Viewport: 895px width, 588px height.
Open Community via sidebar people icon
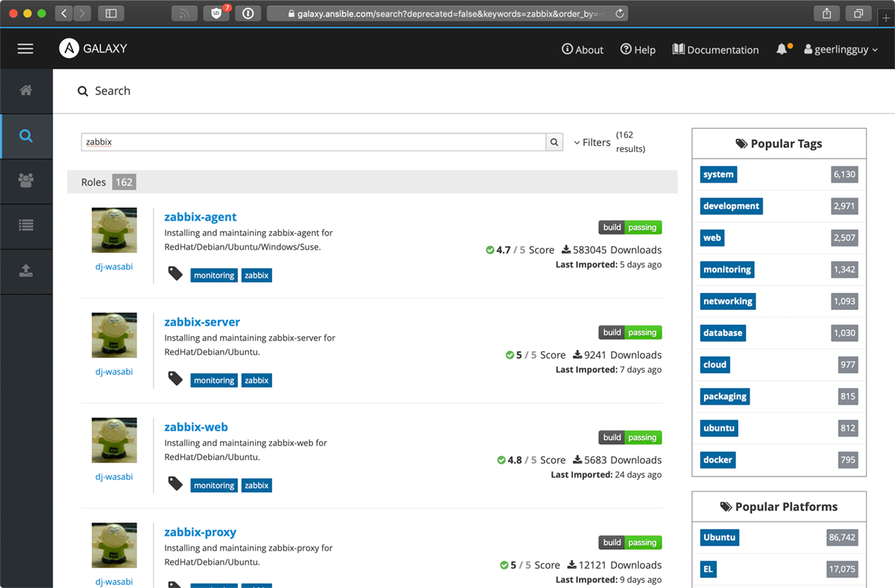coord(26,180)
